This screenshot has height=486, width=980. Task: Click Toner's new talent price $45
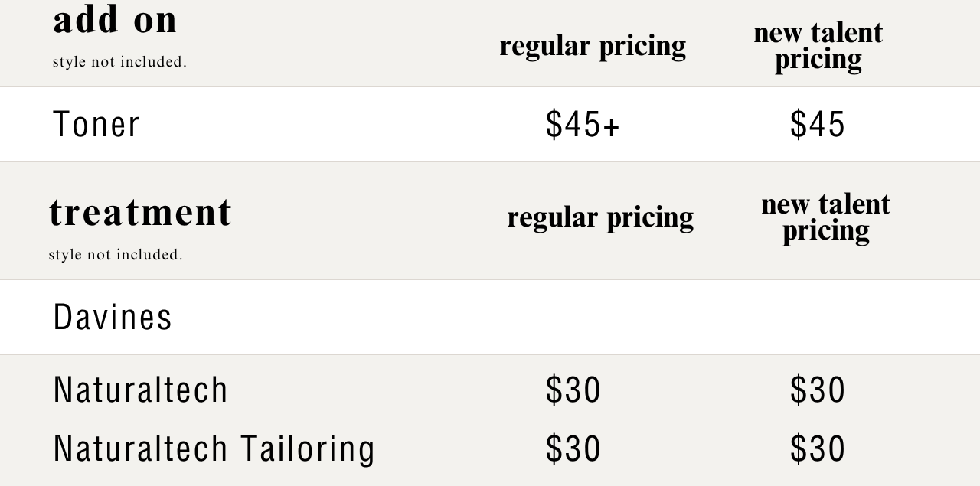point(818,124)
